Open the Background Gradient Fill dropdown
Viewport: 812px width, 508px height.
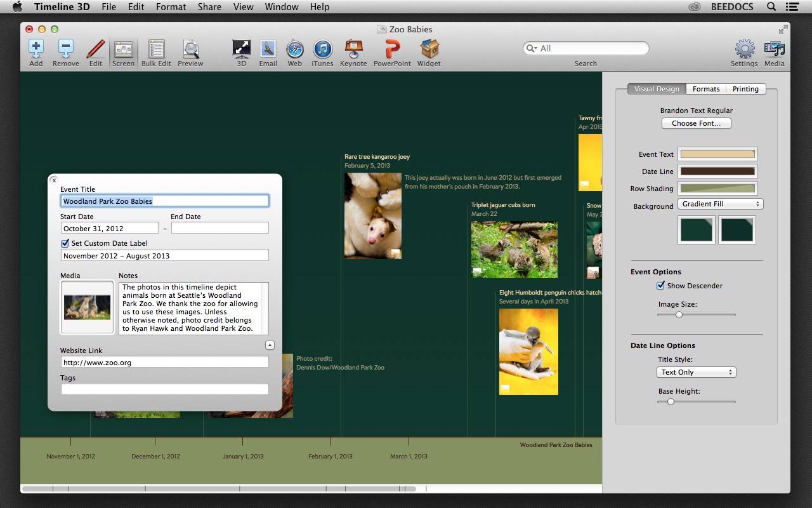click(720, 204)
